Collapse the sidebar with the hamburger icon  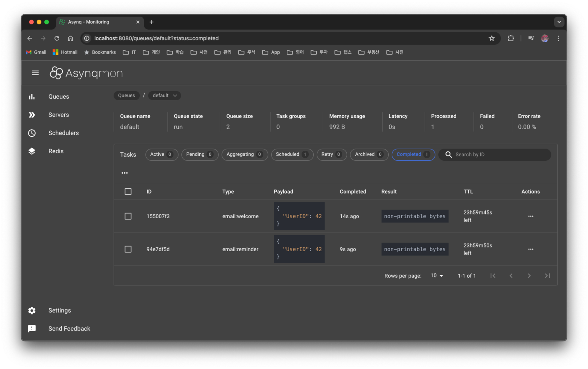coord(35,73)
